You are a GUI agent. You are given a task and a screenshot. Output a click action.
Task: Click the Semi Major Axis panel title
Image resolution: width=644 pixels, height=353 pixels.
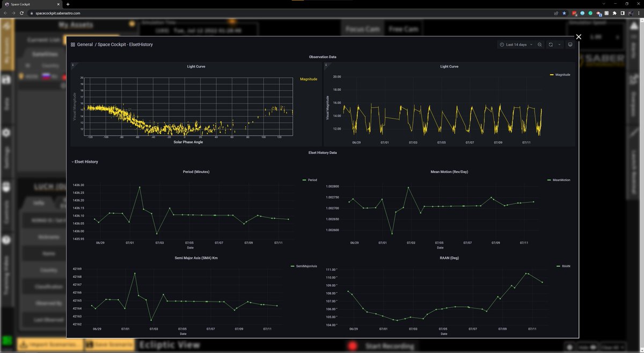[x=195, y=258]
